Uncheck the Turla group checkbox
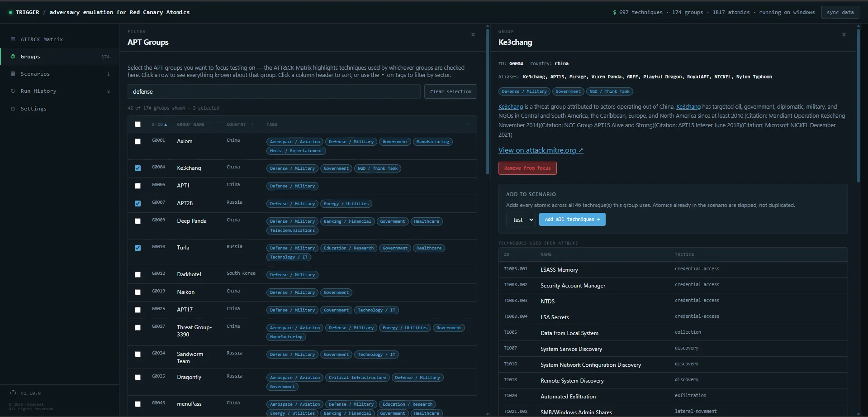This screenshot has width=868, height=417. click(x=138, y=248)
